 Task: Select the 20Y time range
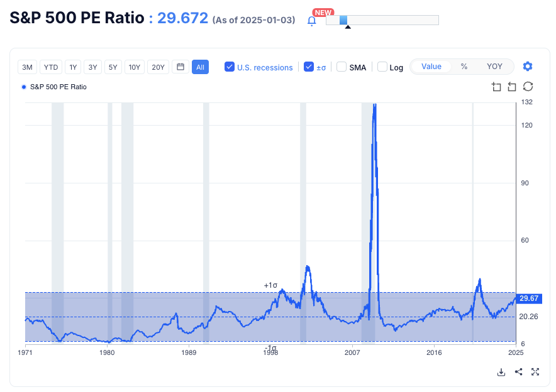click(x=158, y=67)
